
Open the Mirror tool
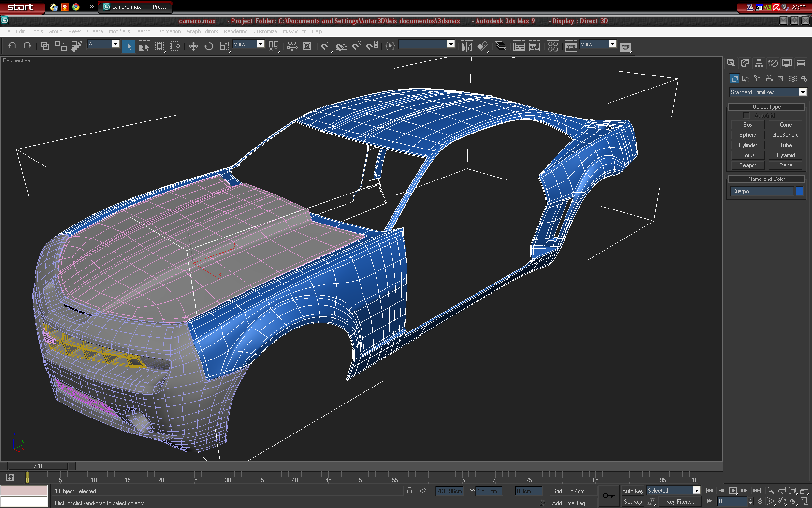pyautogui.click(x=466, y=46)
